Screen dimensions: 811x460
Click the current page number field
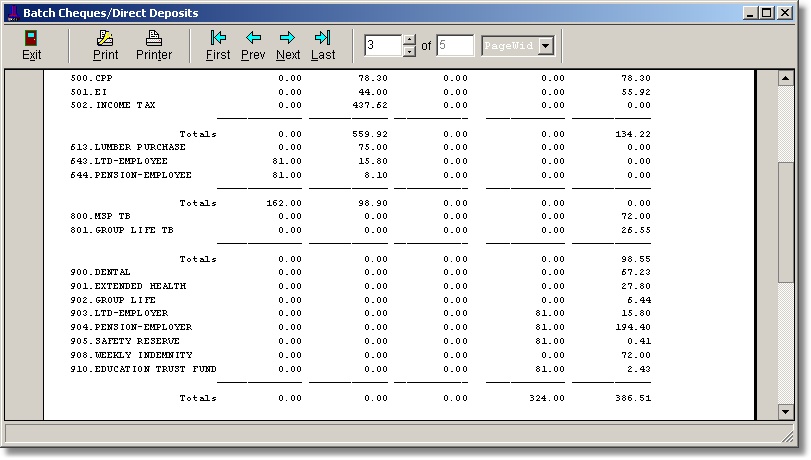[383, 46]
